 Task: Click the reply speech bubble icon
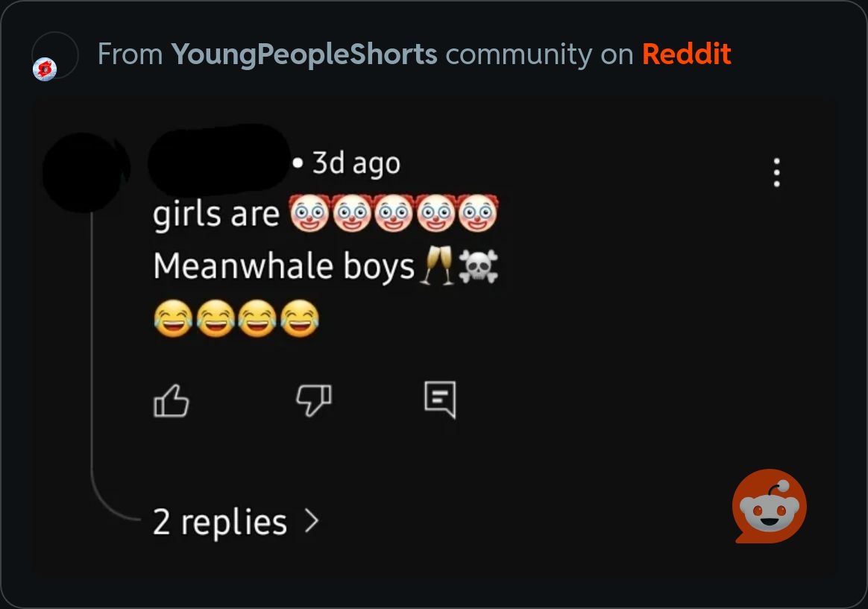pos(440,400)
